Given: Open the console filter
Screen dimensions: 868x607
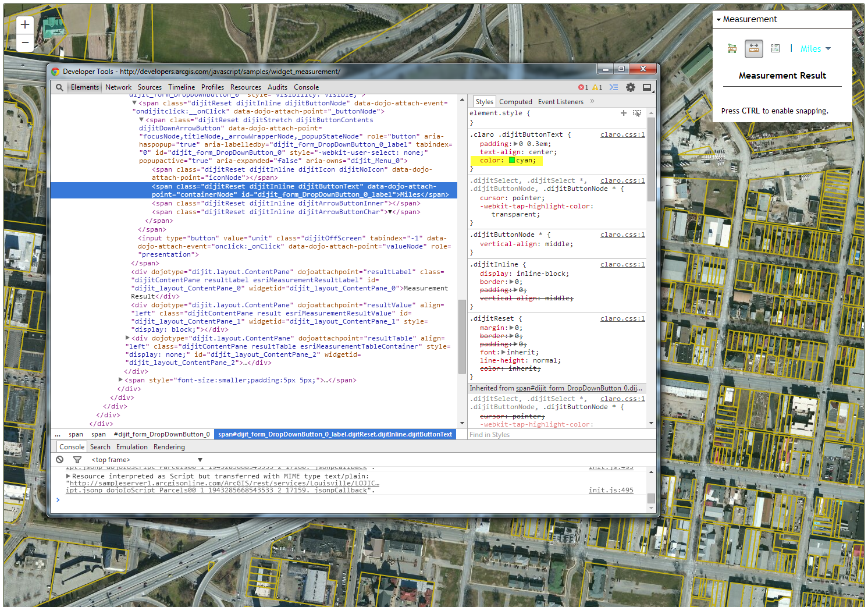Looking at the screenshot, I should [77, 460].
